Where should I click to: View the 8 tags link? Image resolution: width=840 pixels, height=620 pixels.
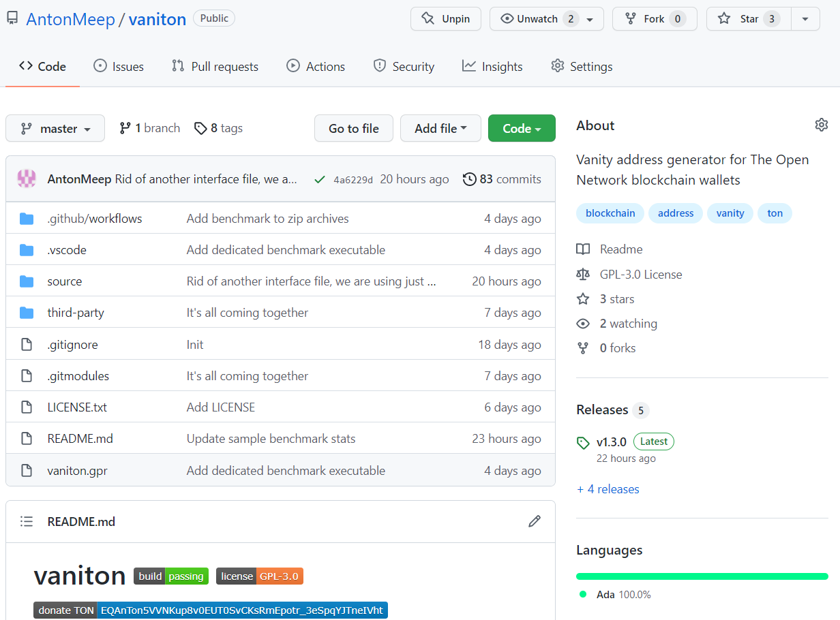click(x=218, y=128)
